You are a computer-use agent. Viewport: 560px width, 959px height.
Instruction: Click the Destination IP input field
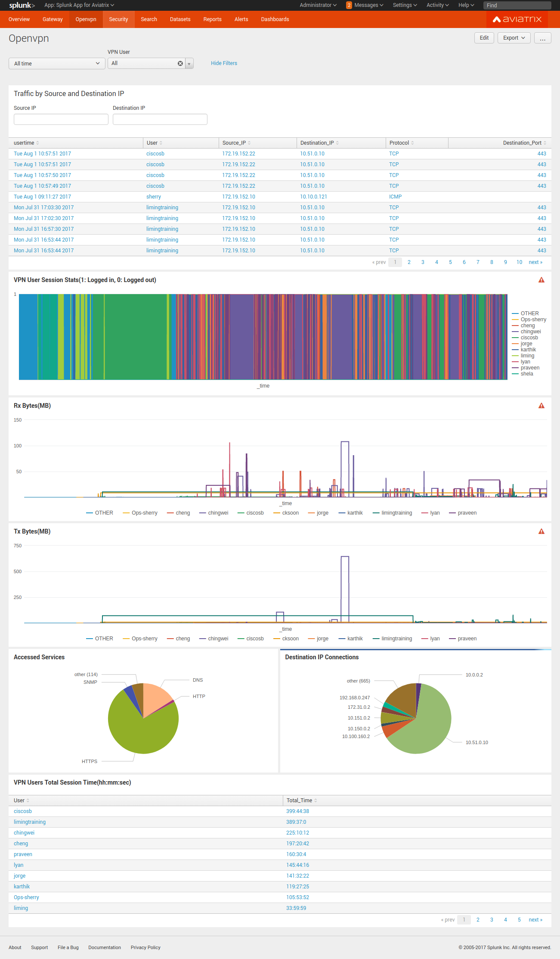pyautogui.click(x=160, y=119)
